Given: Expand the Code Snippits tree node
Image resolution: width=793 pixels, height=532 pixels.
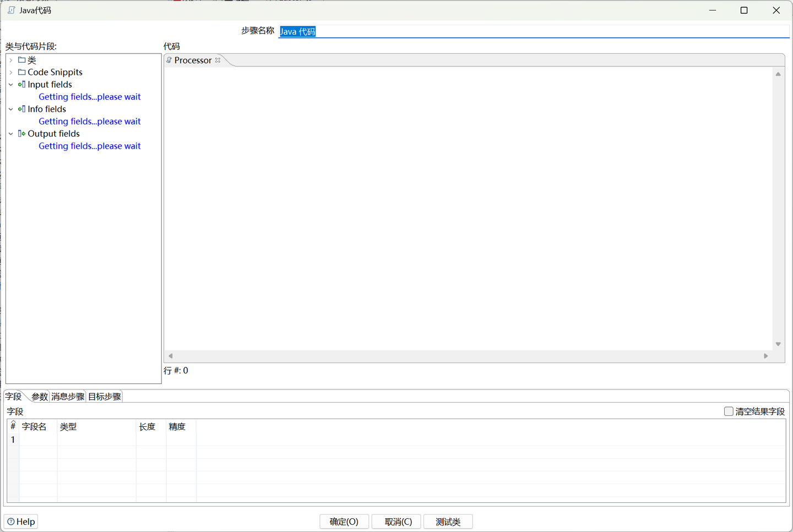Looking at the screenshot, I should click(x=10, y=72).
